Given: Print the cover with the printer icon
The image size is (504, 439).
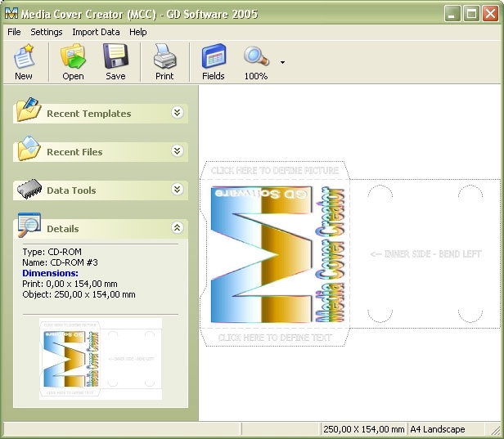Looking at the screenshot, I should pos(164,56).
